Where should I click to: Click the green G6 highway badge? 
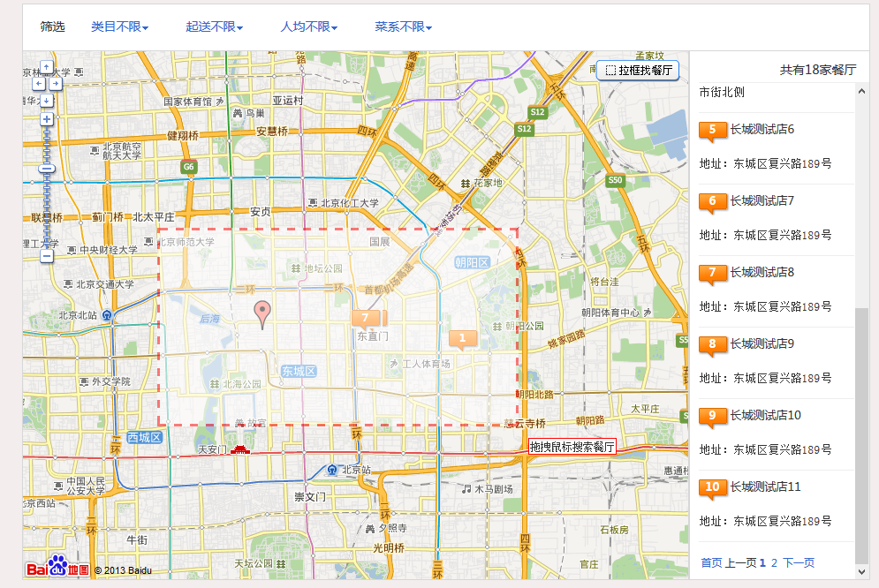pos(188,167)
